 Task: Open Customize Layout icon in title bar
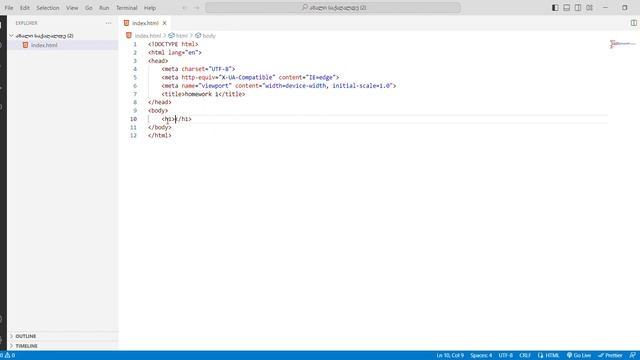589,8
